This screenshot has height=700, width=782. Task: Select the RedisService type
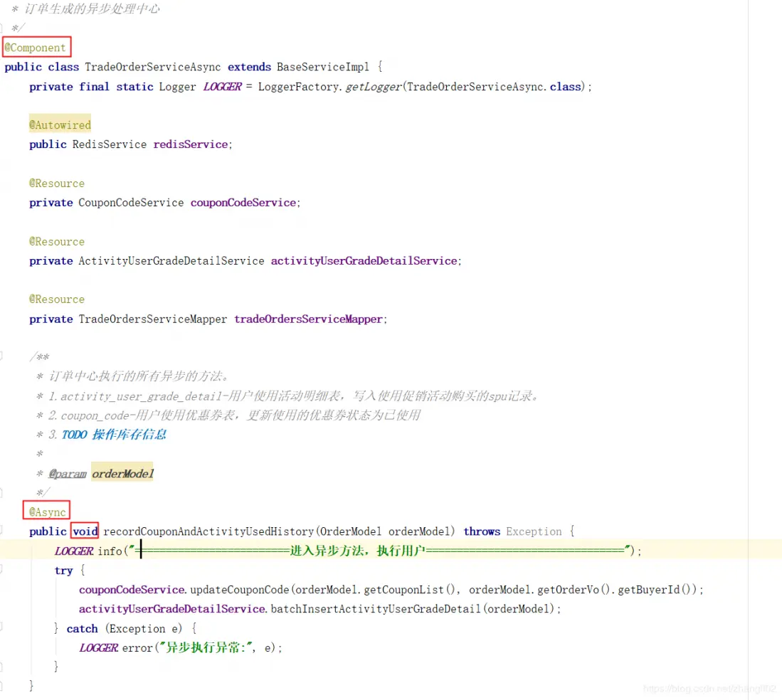(x=109, y=144)
